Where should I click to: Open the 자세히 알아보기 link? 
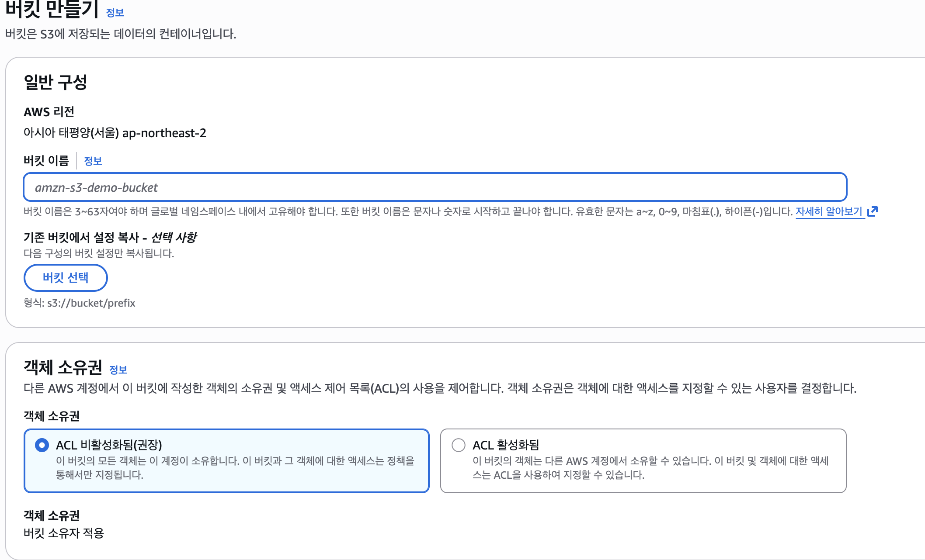[828, 211]
